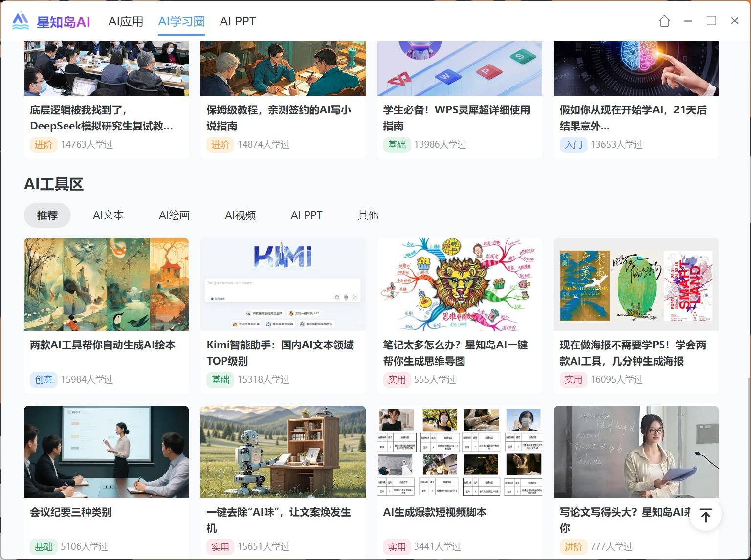
Task: Open the AI PPT top navigation tab
Action: pos(238,22)
